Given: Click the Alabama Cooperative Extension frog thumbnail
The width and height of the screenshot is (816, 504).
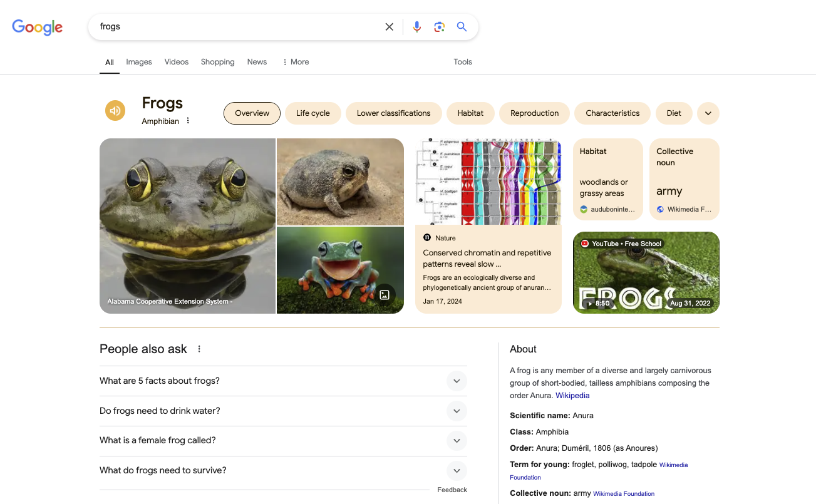Looking at the screenshot, I should point(187,225).
